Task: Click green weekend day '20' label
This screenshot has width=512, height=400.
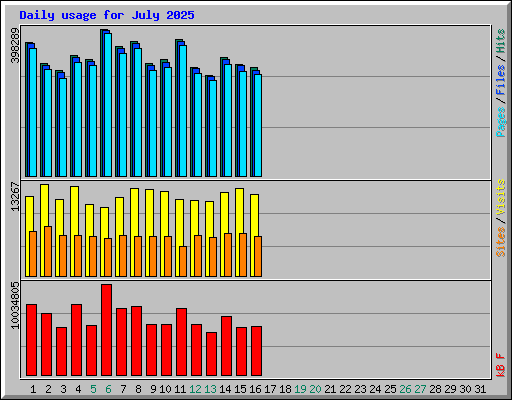Action: pyautogui.click(x=315, y=389)
